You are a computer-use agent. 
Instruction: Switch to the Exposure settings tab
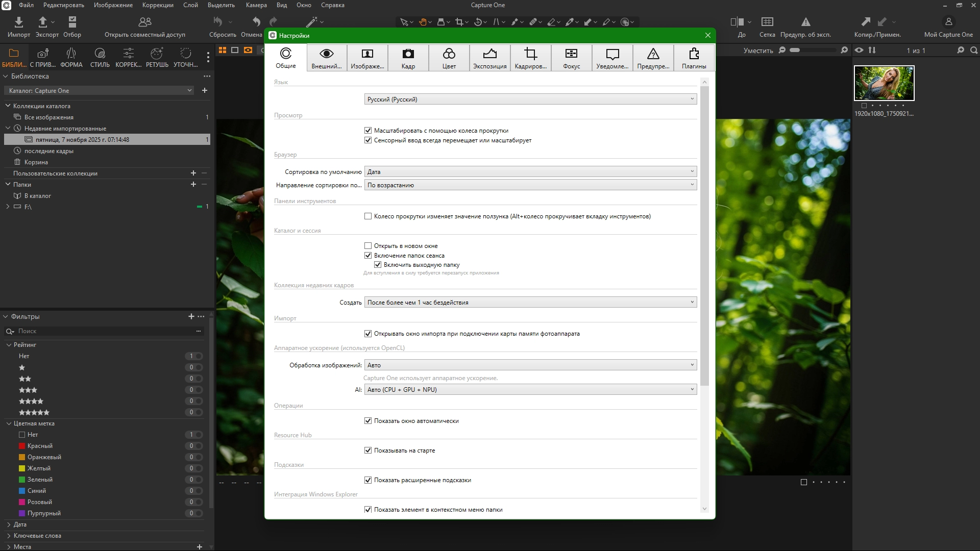tap(489, 58)
